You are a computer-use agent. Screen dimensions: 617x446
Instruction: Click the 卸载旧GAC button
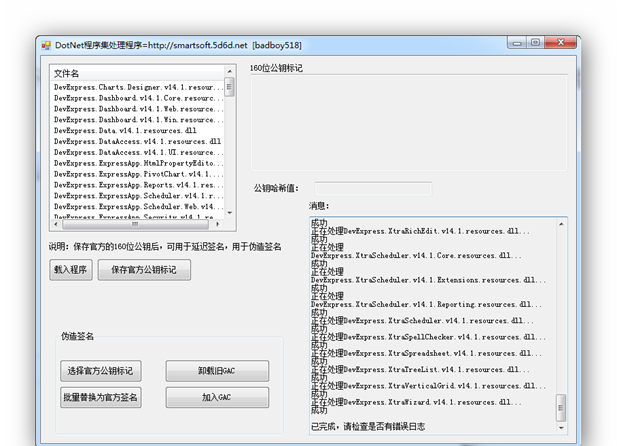(217, 371)
